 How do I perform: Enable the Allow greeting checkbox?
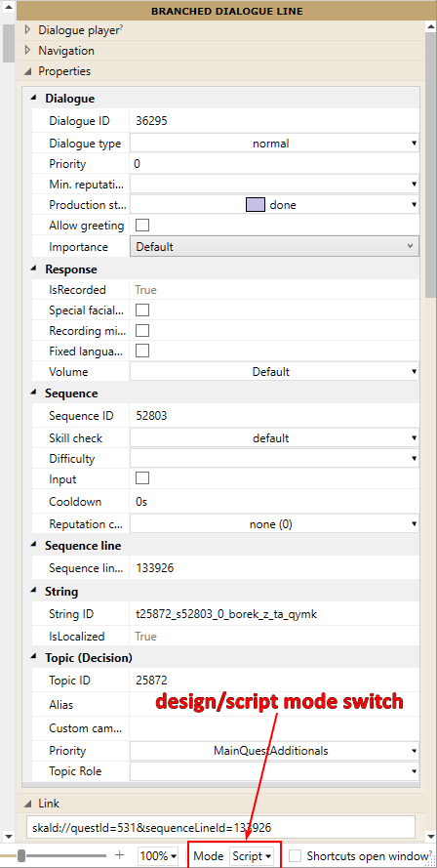click(x=142, y=226)
